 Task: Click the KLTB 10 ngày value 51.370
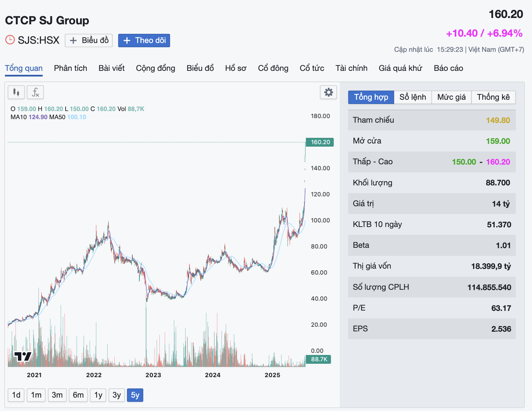click(x=499, y=225)
